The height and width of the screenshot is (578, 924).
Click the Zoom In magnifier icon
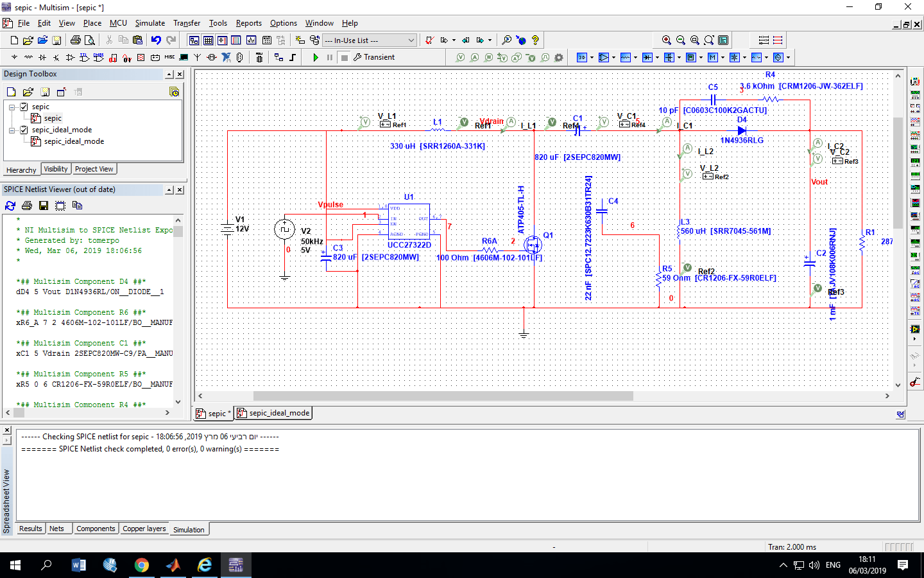(x=666, y=40)
